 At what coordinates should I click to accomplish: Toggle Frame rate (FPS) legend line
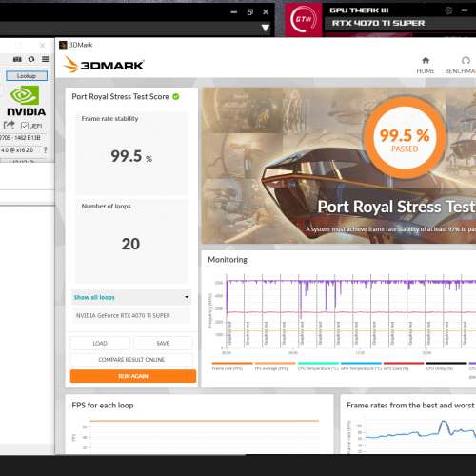click(x=231, y=366)
